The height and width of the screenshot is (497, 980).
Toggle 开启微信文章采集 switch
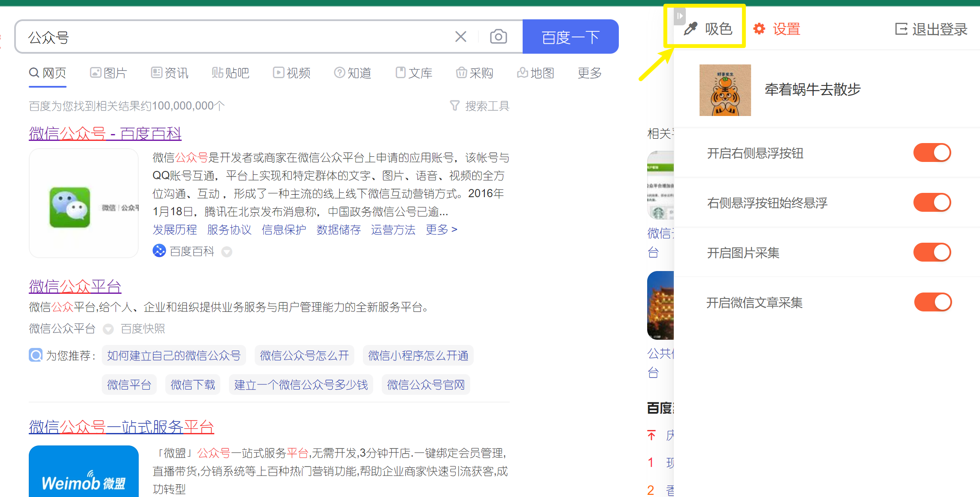click(x=933, y=302)
